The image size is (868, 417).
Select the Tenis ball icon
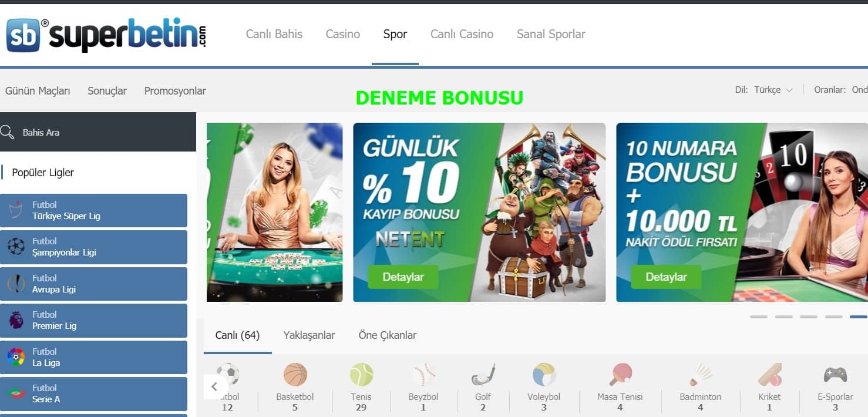(361, 374)
